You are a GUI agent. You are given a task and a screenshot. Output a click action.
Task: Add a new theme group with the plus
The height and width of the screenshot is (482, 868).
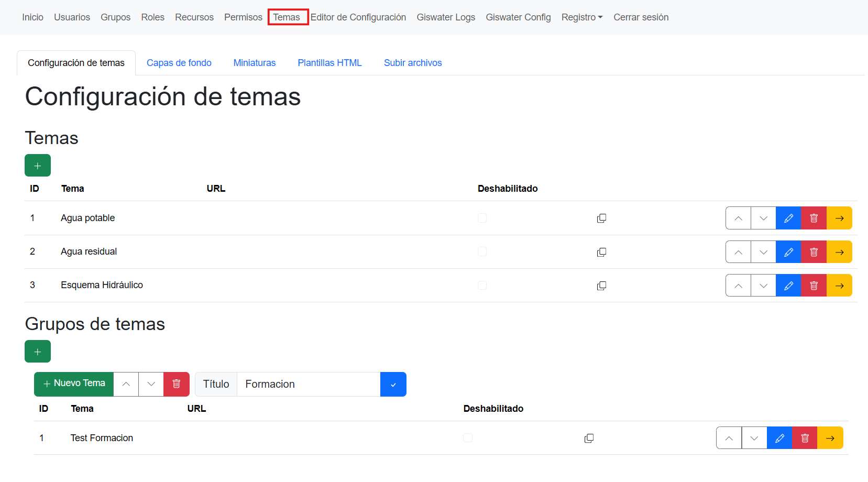tap(37, 351)
